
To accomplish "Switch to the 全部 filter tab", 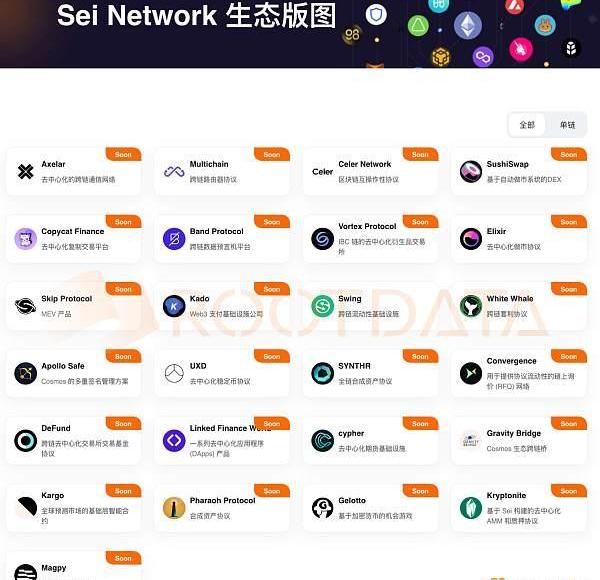I will (x=527, y=125).
